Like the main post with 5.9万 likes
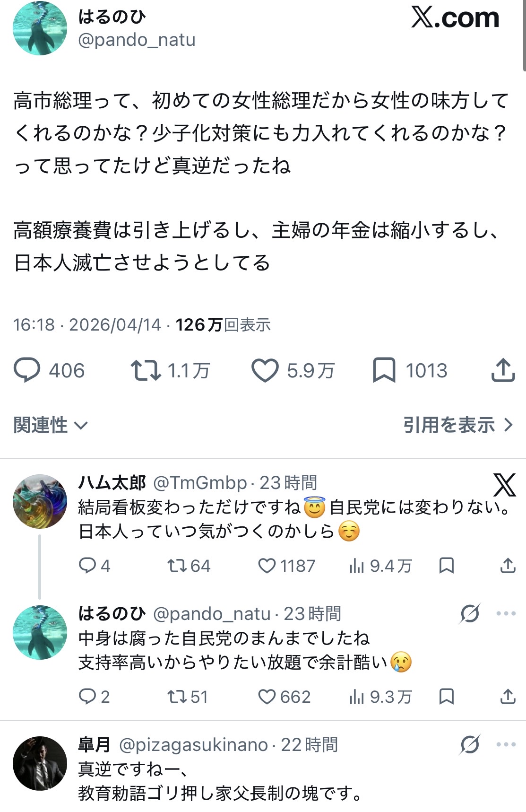The height and width of the screenshot is (812, 526). point(265,370)
